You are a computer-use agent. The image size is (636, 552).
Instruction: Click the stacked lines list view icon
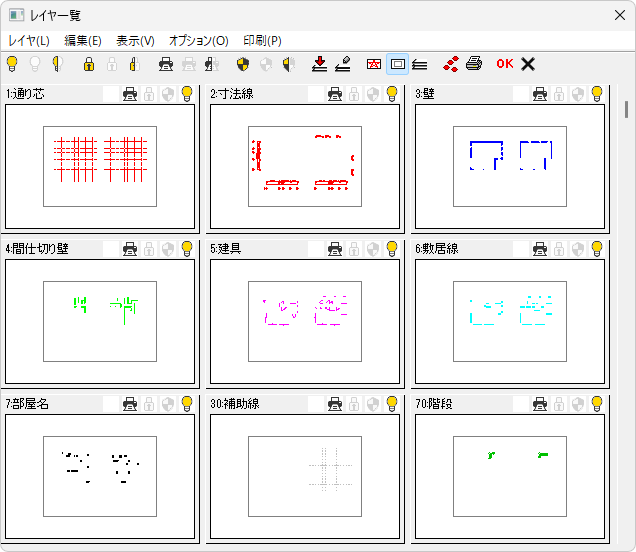click(x=420, y=64)
